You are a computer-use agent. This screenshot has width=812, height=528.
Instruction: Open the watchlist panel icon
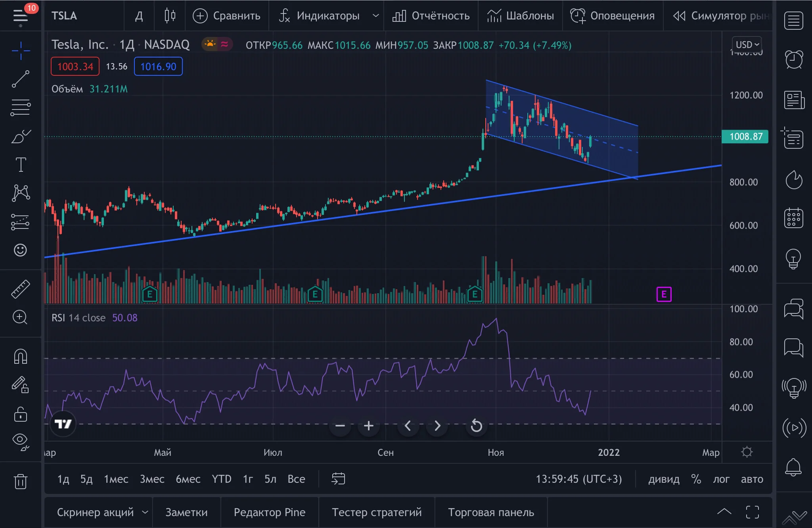[794, 21]
